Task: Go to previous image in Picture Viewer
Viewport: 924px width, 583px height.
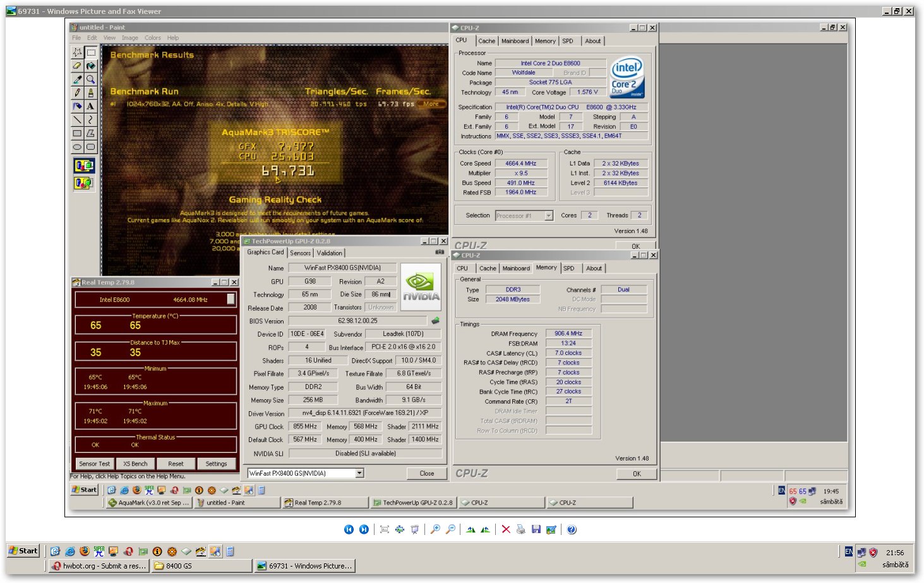Action: [x=349, y=529]
